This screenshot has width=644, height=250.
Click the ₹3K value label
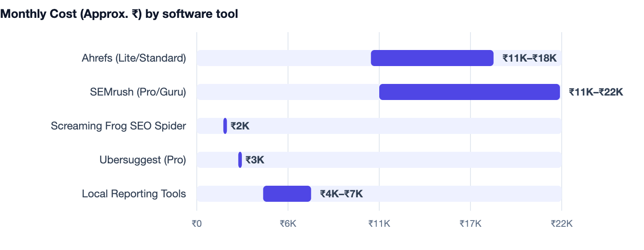point(255,160)
